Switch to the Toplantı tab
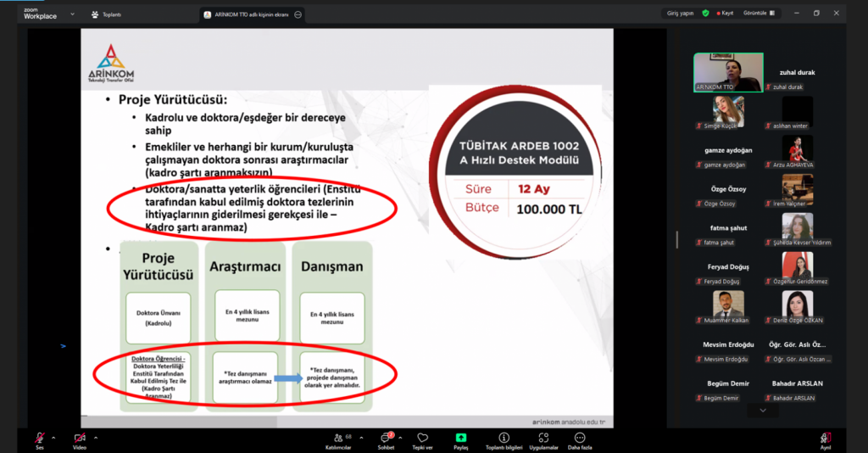Screen dimensions: 868x453 (106, 14)
